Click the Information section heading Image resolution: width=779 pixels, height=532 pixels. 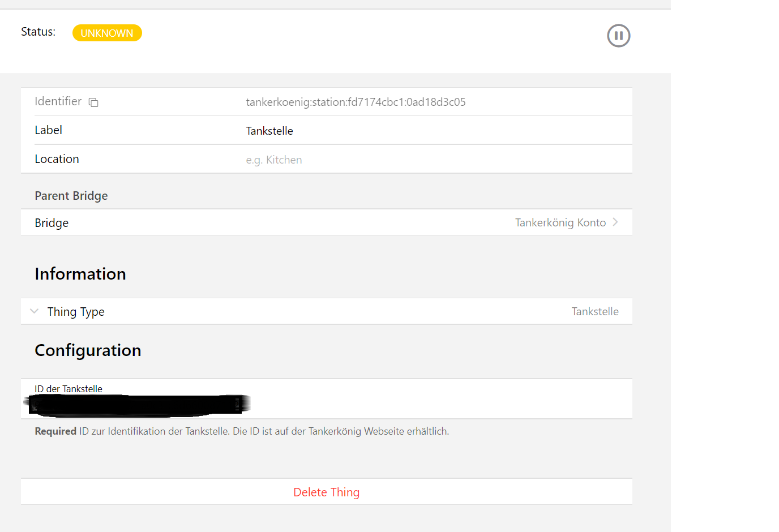[x=80, y=274]
